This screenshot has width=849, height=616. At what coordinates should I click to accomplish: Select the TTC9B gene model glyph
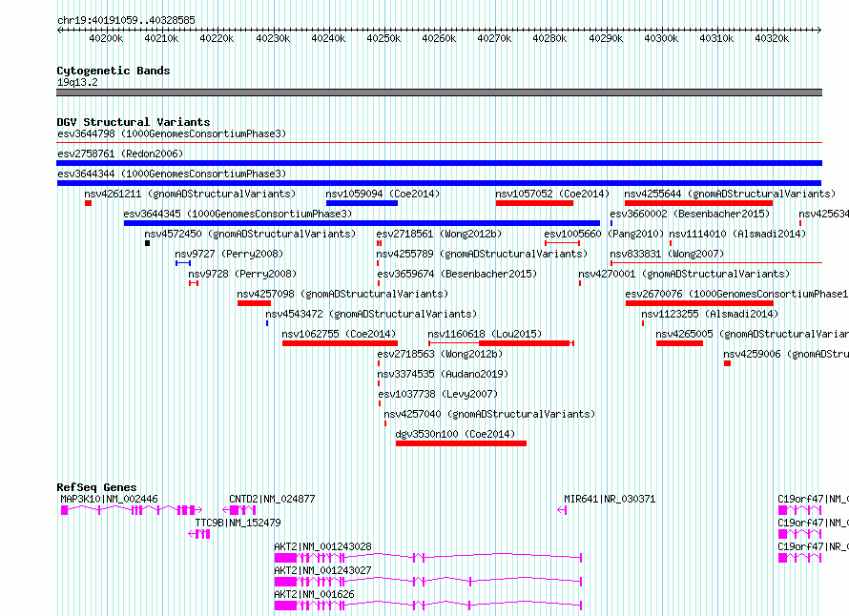pyautogui.click(x=198, y=534)
